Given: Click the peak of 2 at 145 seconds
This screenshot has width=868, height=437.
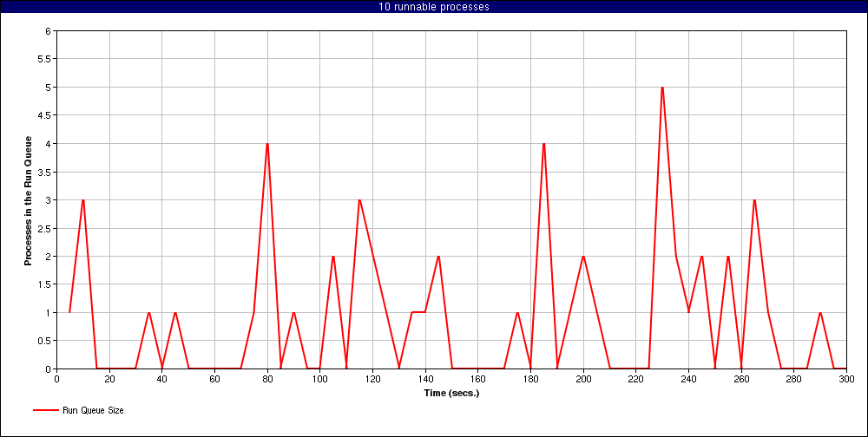Looking at the screenshot, I should (438, 256).
